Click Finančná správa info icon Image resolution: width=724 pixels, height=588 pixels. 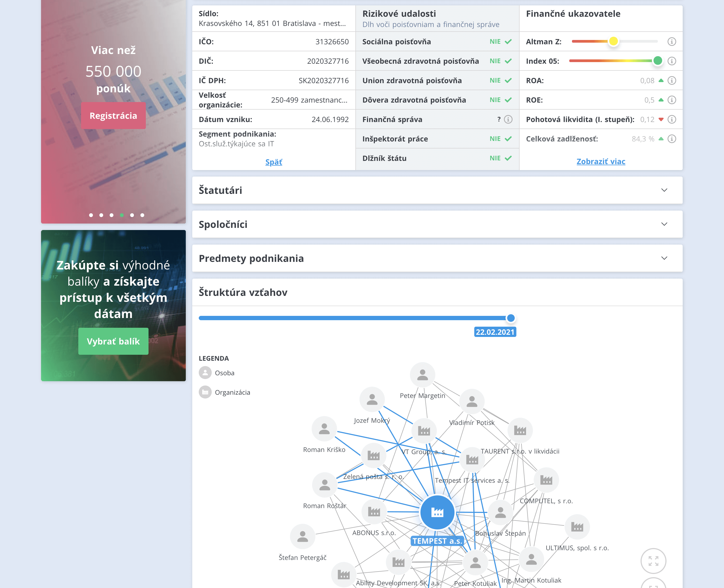(x=508, y=119)
